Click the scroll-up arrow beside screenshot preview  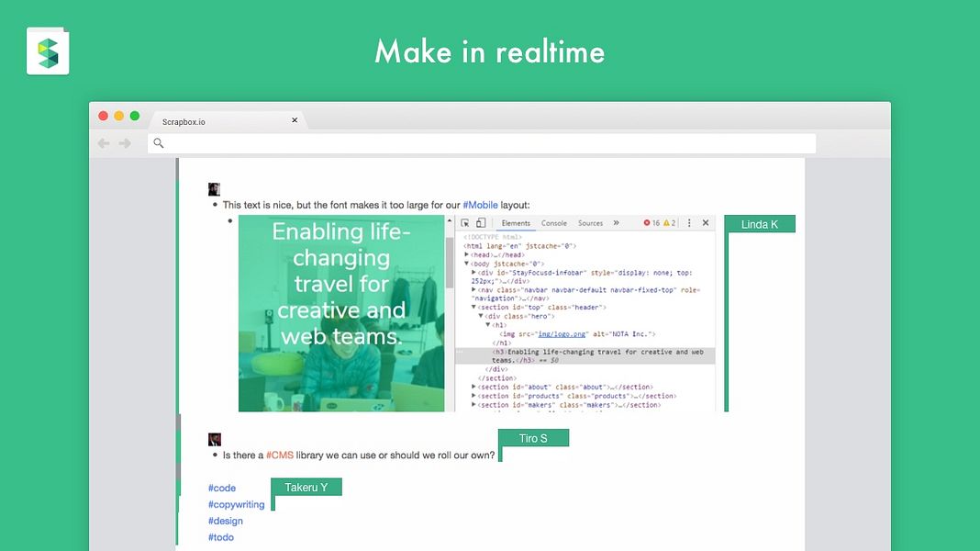coord(450,220)
